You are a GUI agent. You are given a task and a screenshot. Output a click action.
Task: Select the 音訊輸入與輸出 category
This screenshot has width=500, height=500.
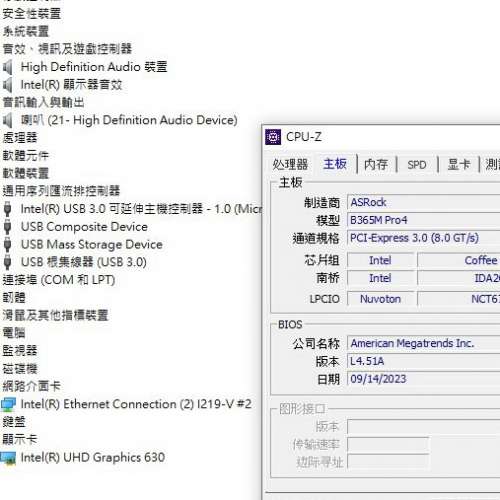pos(43,102)
